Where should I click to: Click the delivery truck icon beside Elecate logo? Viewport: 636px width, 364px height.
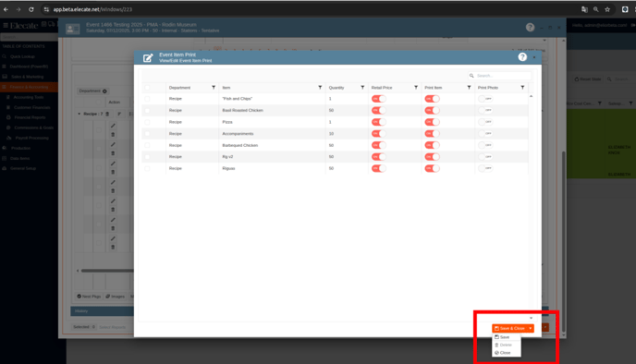tap(52, 24)
